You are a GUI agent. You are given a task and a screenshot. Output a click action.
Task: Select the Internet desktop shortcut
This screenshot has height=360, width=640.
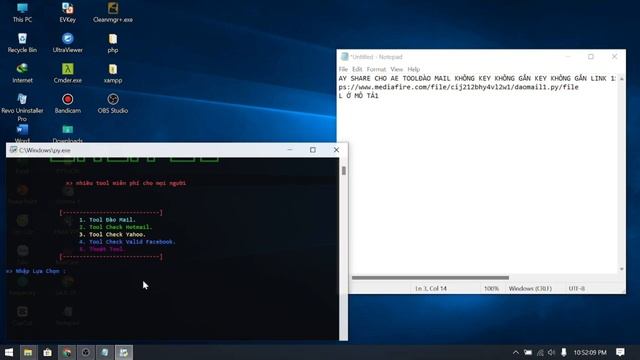pyautogui.click(x=22, y=73)
